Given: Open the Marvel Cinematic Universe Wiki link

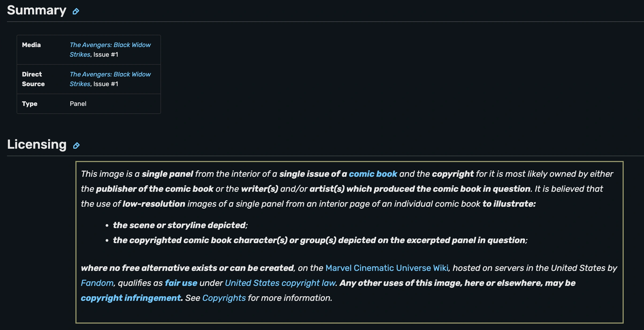Looking at the screenshot, I should (387, 268).
